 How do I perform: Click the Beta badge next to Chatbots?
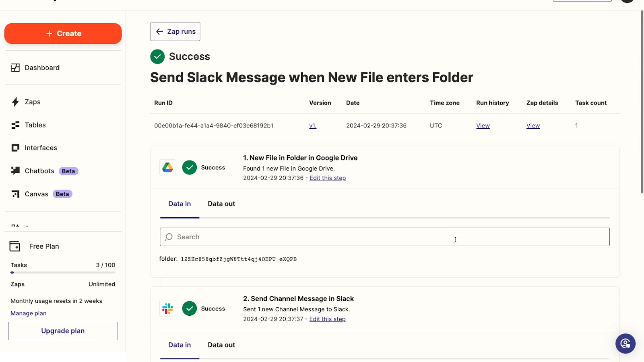point(68,171)
